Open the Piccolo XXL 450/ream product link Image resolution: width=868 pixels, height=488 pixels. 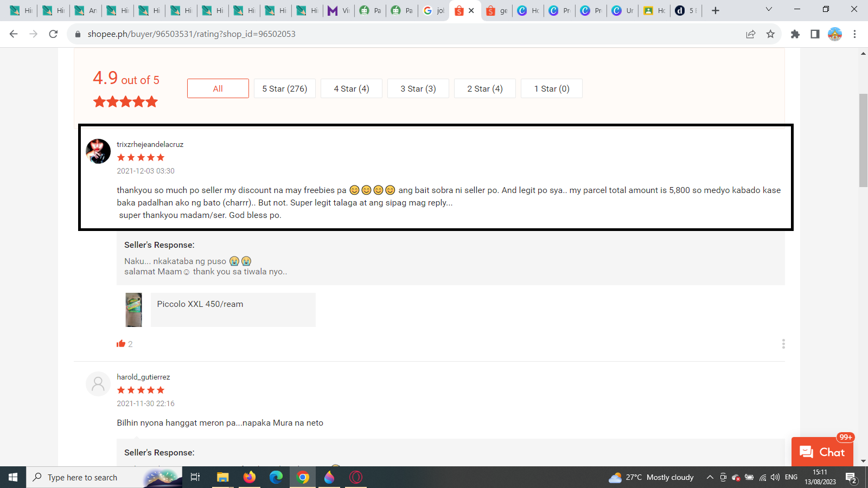pyautogui.click(x=233, y=310)
